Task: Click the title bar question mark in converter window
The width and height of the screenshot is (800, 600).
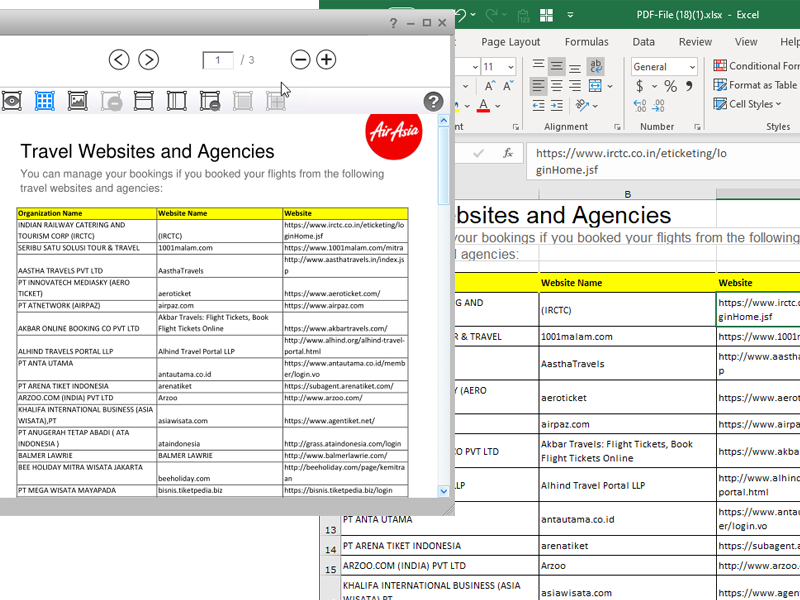Action: 393,23
